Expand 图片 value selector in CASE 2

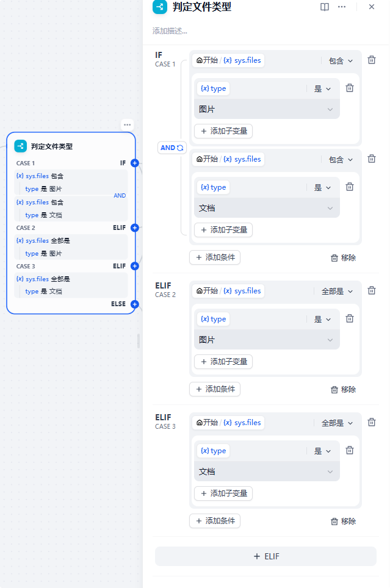tap(267, 340)
